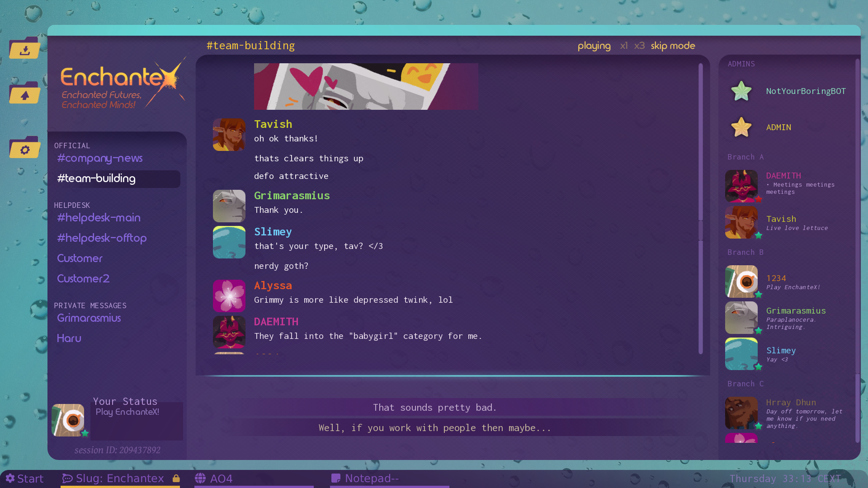This screenshot has height=488, width=868.
Task: Click Alyssa's username in chat
Action: click(273, 286)
